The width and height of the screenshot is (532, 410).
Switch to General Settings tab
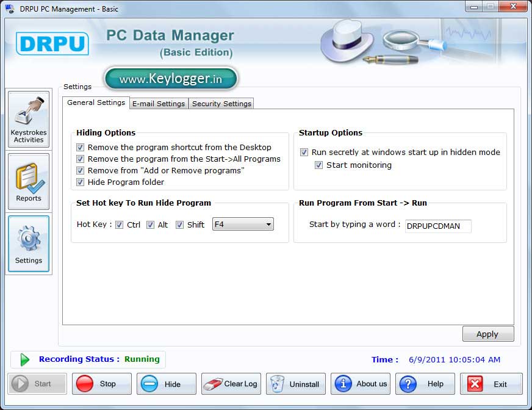(x=96, y=103)
